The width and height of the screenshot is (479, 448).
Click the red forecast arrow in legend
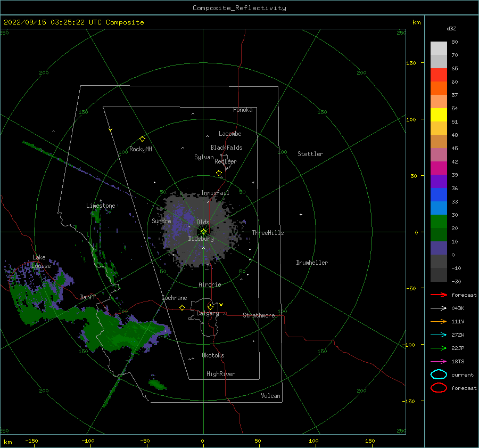pyautogui.click(x=439, y=295)
